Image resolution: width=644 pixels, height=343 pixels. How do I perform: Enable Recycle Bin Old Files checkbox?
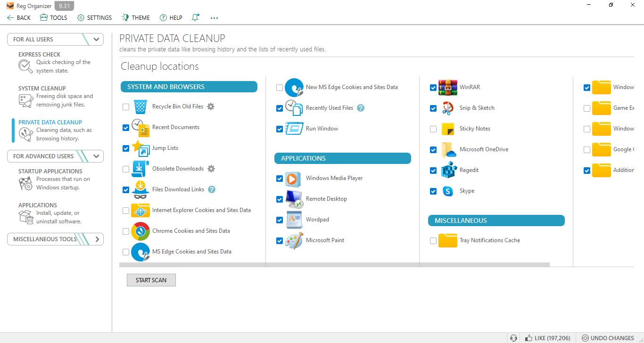point(126,107)
